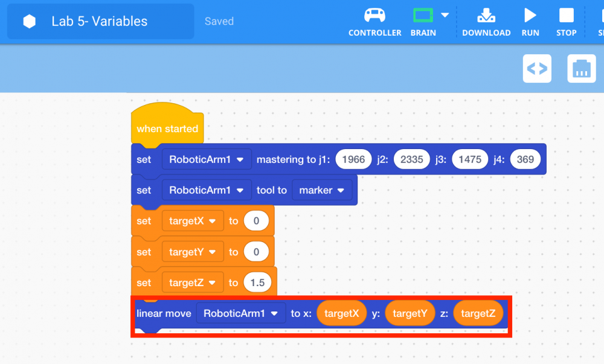
Task: Open RoboticArm1 dropdown in the mastering block
Action: click(x=207, y=159)
